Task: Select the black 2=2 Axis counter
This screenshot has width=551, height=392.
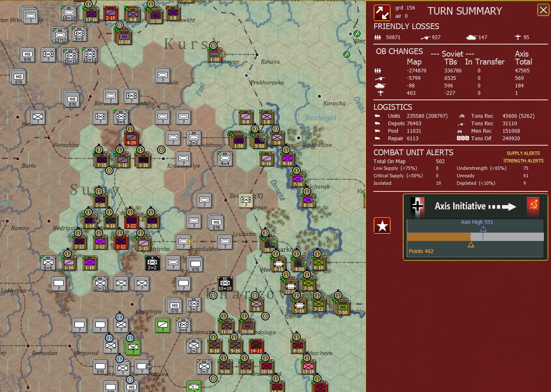Action: 152,263
